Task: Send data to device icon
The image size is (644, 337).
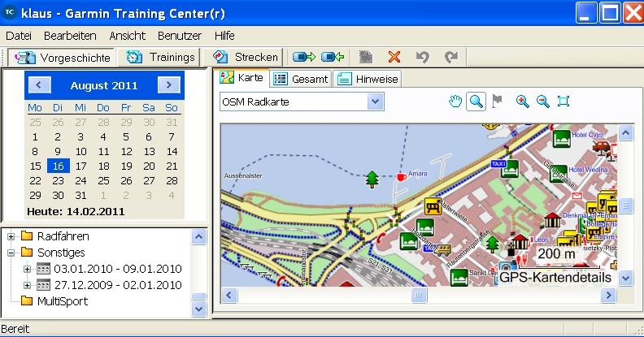Action: point(304,57)
